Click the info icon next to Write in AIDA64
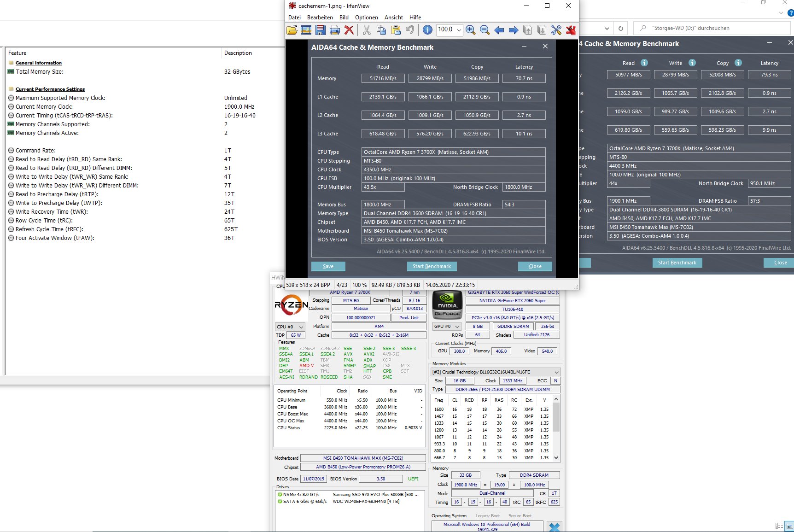Screen dimensions: 794x532 (x=692, y=63)
